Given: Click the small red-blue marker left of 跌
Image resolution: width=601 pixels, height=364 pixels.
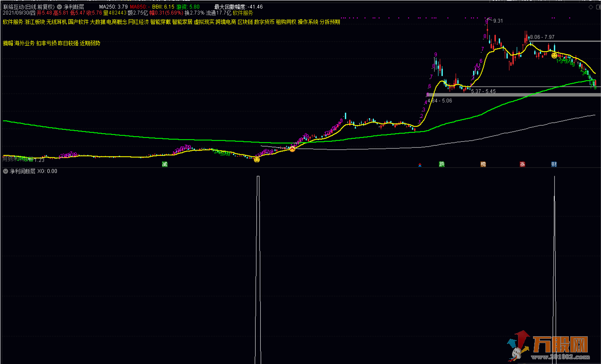Looking at the screenshot, I should click(x=420, y=165).
